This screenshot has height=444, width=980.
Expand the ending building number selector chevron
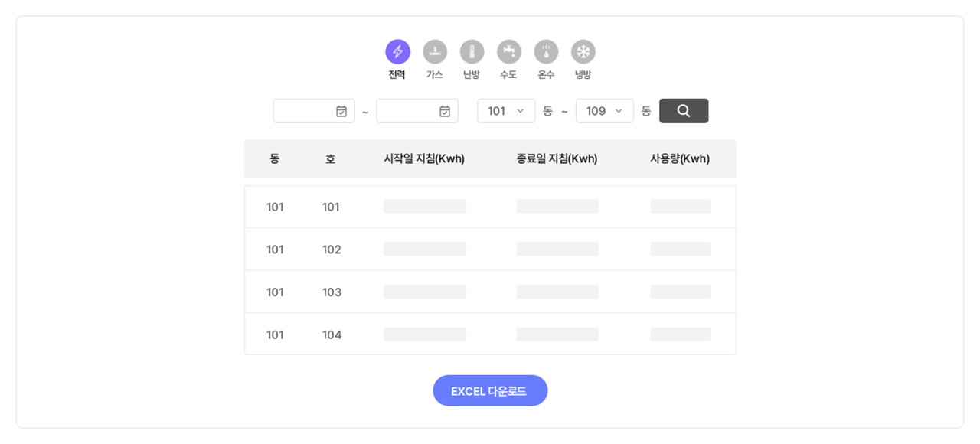click(619, 110)
